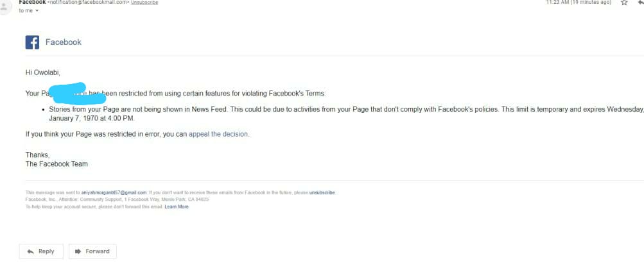Viewport: 644px width, 263px height.
Task: Click the "Hi Owolabi," greeting line
Action: coord(43,72)
